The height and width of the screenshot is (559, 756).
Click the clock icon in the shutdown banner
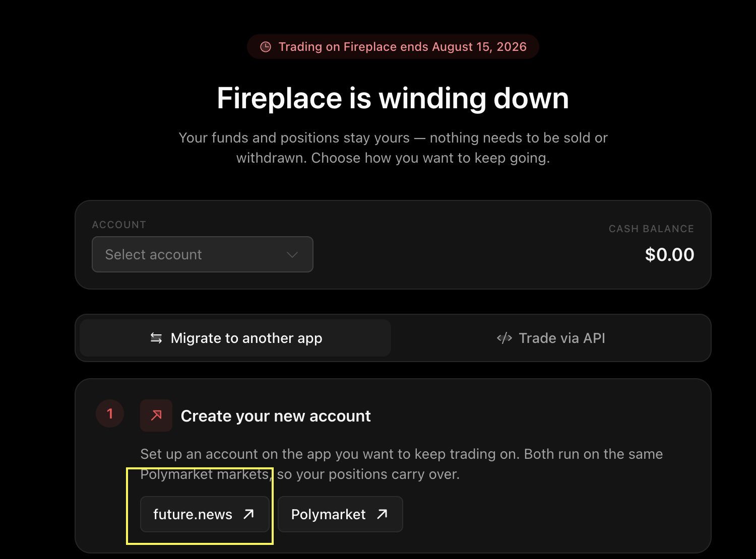[265, 47]
